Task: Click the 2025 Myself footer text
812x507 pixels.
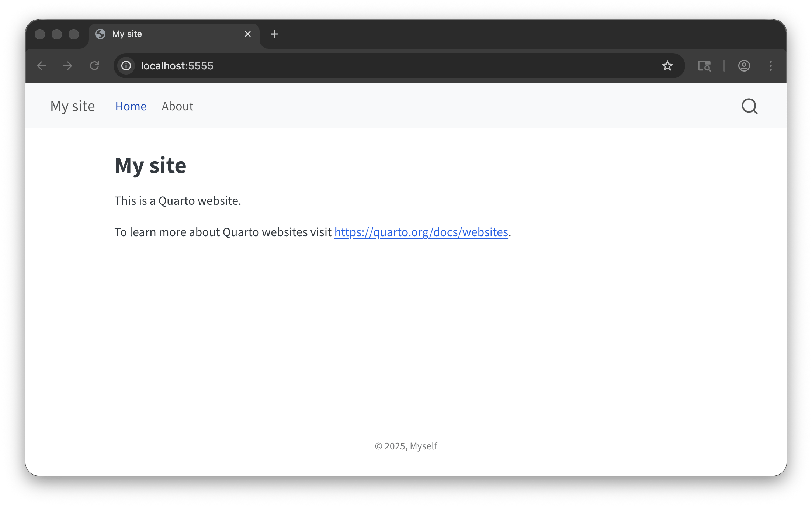Action: point(406,446)
